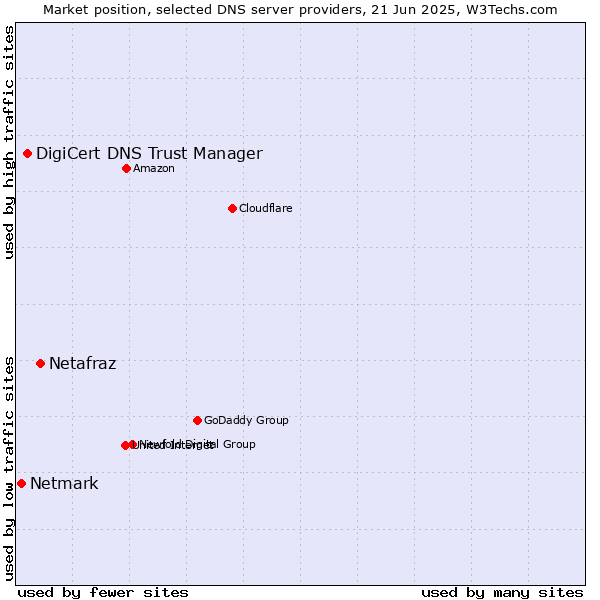The height and width of the screenshot is (600, 600).
Task: Click the United Internet red data point
Action: tap(125, 445)
